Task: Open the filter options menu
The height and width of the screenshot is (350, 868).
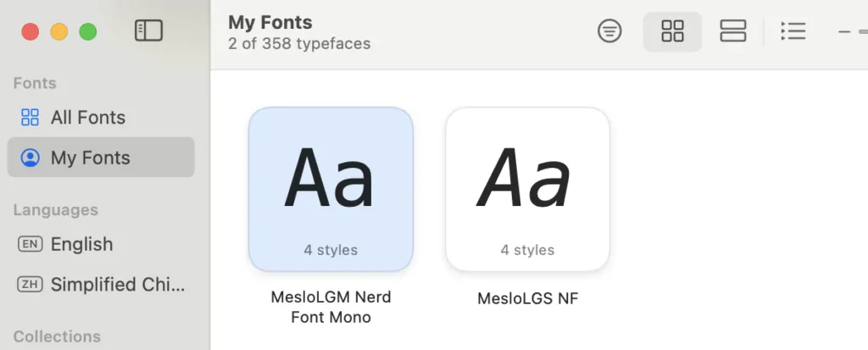Action: (609, 31)
